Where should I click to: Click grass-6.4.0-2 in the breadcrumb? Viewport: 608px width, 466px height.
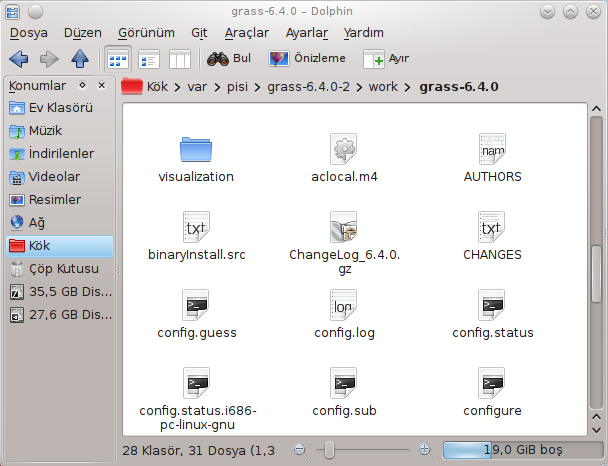[x=308, y=86]
